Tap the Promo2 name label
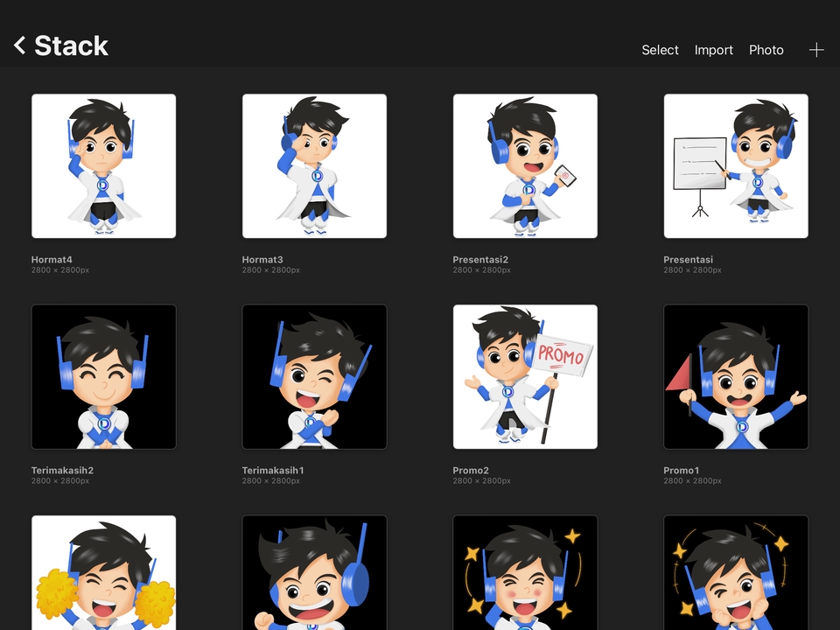Viewport: 840px width, 630px height. tap(471, 471)
